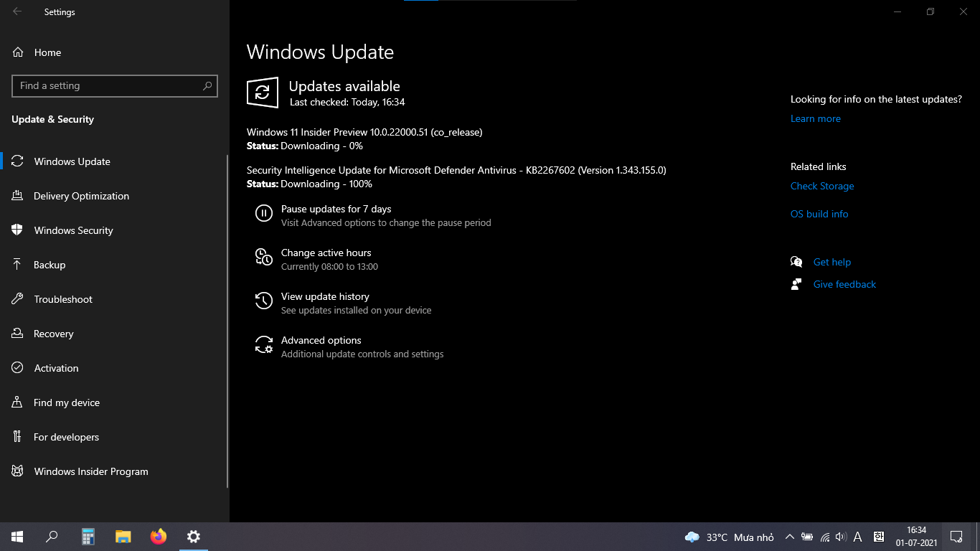980x551 pixels.
Task: Open Windows Security section
Action: pyautogui.click(x=115, y=230)
